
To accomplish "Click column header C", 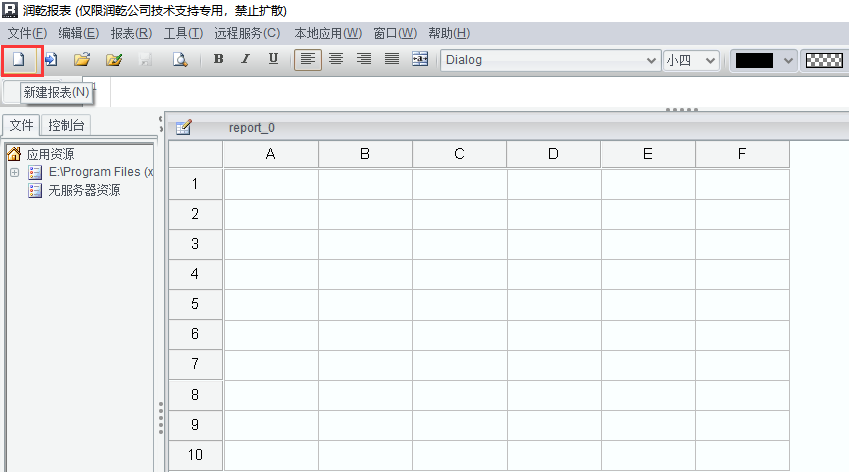I will click(459, 154).
